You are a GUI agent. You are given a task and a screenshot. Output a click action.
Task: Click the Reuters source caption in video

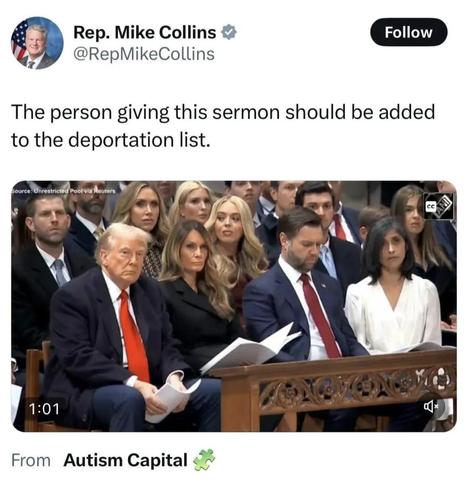point(64,191)
